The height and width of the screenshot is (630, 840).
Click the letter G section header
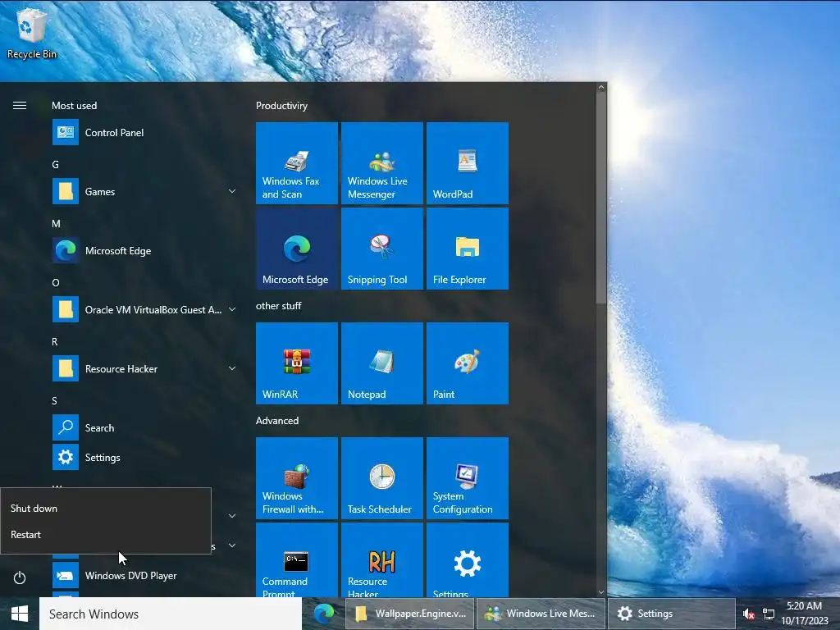[x=55, y=164]
